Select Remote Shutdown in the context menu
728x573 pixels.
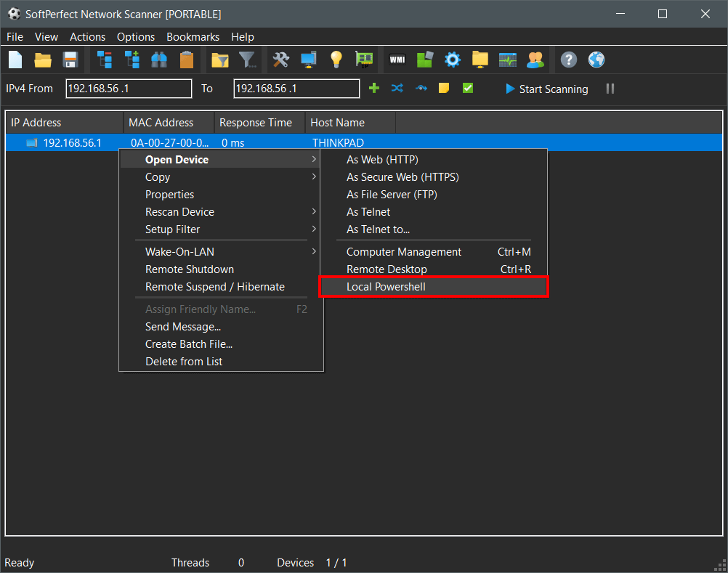[221, 269]
